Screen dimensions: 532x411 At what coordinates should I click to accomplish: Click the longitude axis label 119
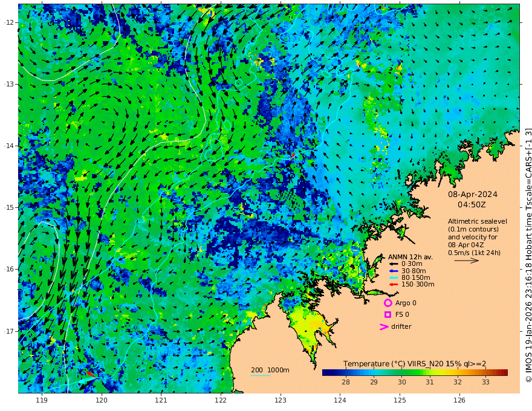[x=42, y=400]
